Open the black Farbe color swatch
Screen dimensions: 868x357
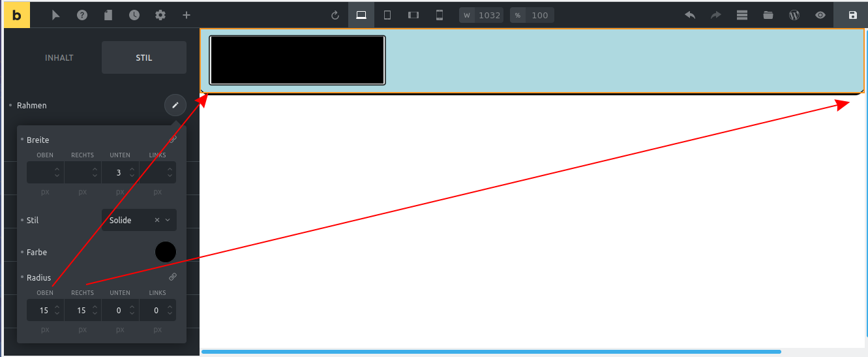pyautogui.click(x=166, y=252)
